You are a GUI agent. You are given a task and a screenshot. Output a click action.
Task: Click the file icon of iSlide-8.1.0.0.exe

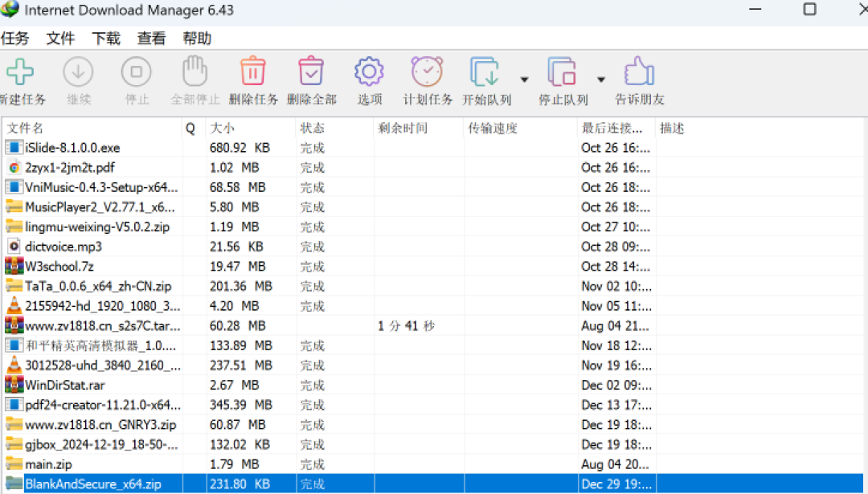pyautogui.click(x=14, y=148)
